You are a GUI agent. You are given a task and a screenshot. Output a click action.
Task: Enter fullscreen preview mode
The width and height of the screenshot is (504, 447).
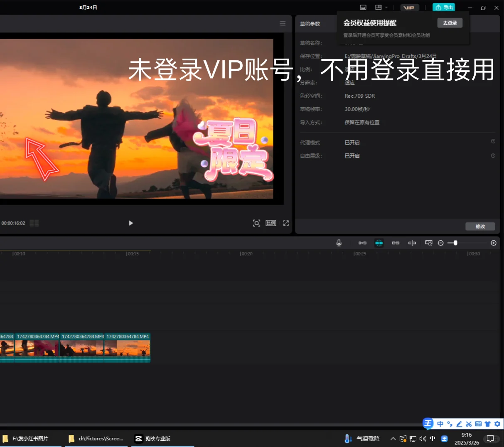pos(285,223)
